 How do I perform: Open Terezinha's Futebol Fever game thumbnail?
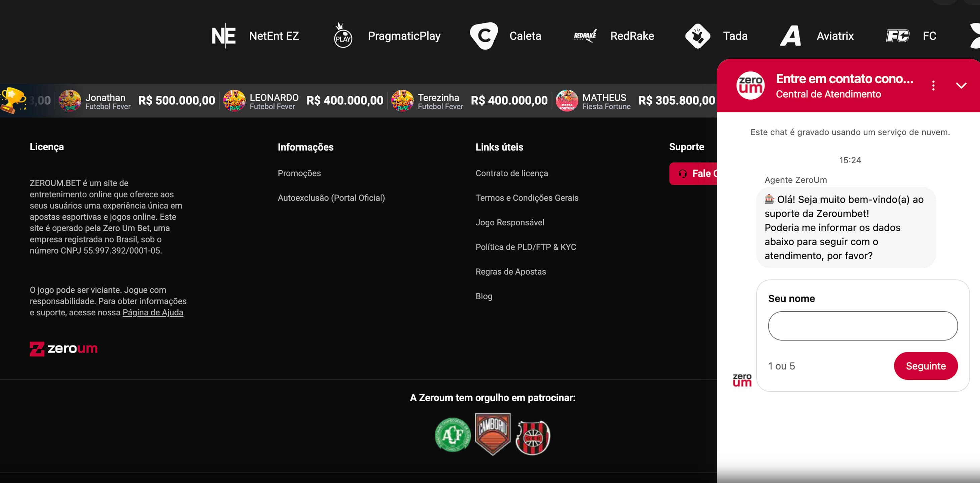(x=402, y=100)
